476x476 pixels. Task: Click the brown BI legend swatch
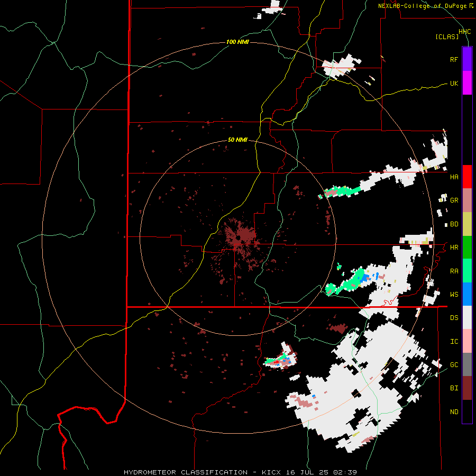tap(467, 388)
